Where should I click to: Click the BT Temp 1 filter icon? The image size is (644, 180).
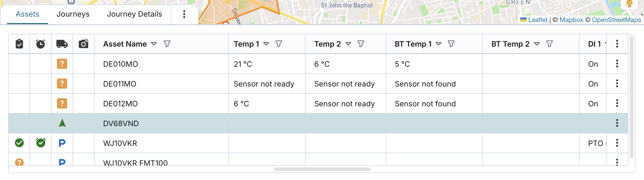pos(451,44)
